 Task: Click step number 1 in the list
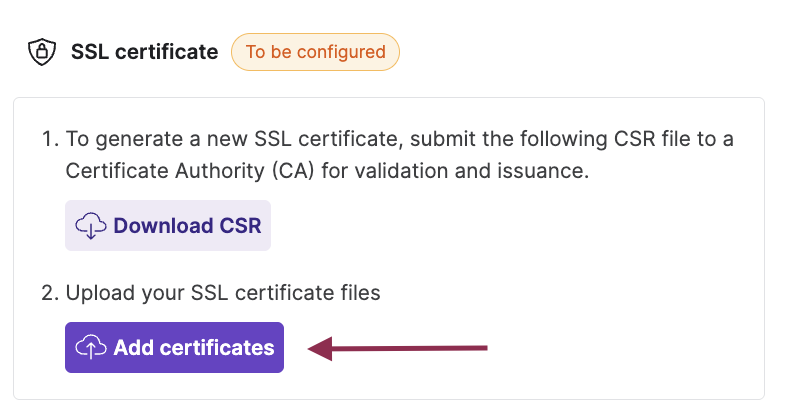50,139
